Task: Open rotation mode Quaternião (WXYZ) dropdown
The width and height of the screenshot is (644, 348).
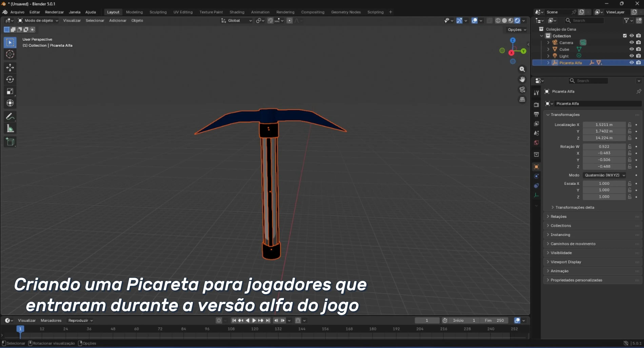Action: coord(604,175)
